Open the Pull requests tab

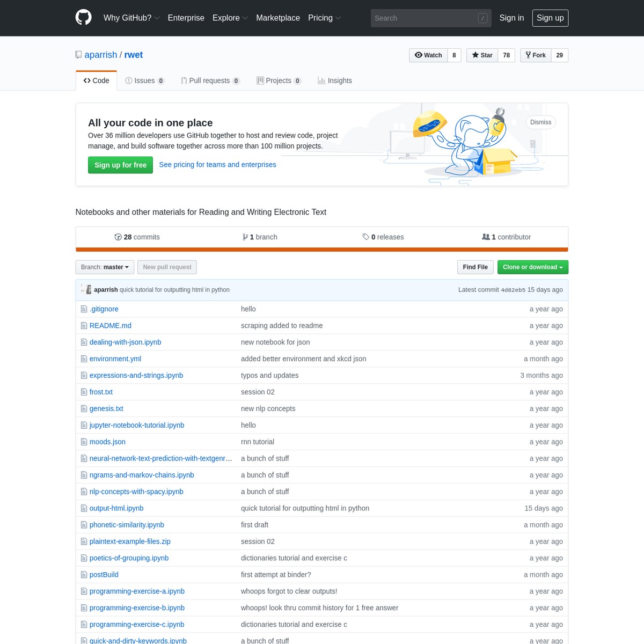[210, 80]
